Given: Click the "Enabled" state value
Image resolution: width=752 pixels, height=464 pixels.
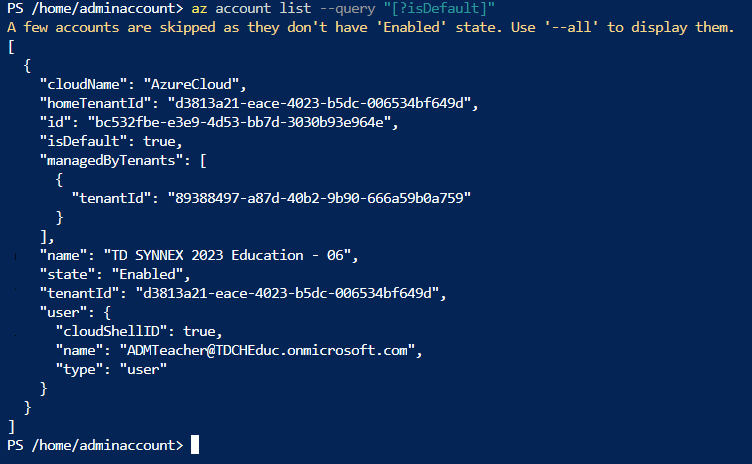Looking at the screenshot, I should [147, 274].
